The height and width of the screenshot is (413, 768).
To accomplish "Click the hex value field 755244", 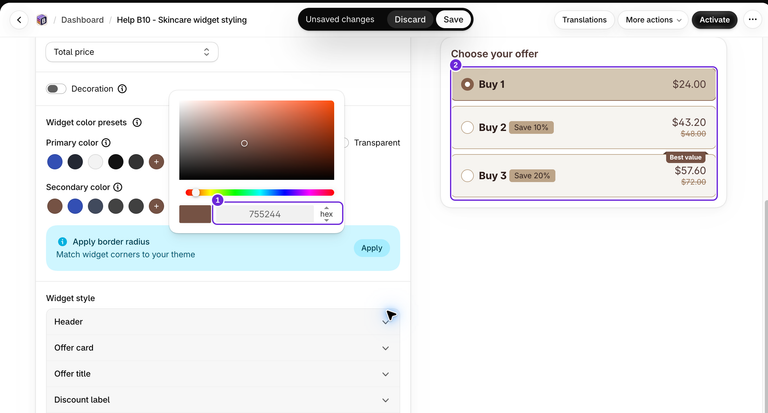I will click(x=264, y=214).
